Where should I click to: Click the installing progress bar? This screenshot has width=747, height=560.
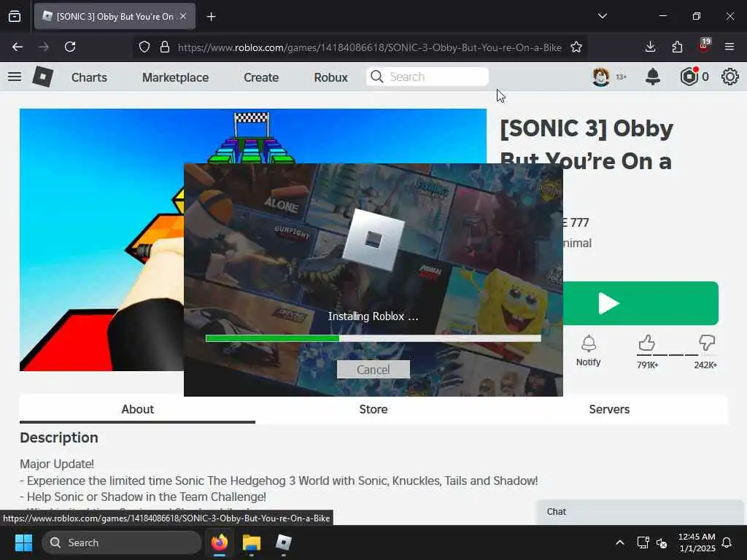click(x=373, y=338)
